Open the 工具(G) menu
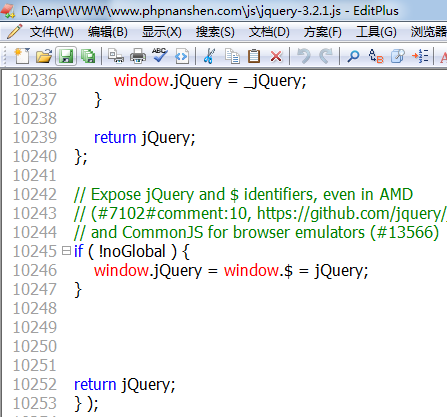Screen dimensions: 447x417 pyautogui.click(x=376, y=32)
